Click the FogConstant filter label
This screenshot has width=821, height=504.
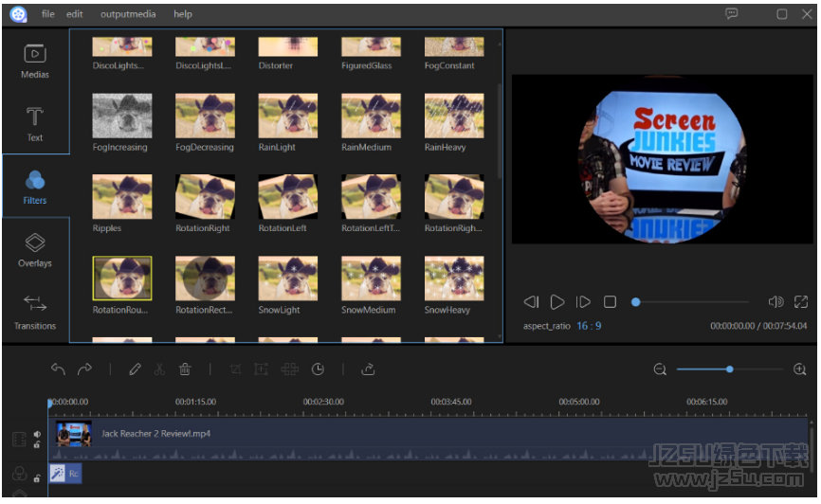[x=449, y=65]
